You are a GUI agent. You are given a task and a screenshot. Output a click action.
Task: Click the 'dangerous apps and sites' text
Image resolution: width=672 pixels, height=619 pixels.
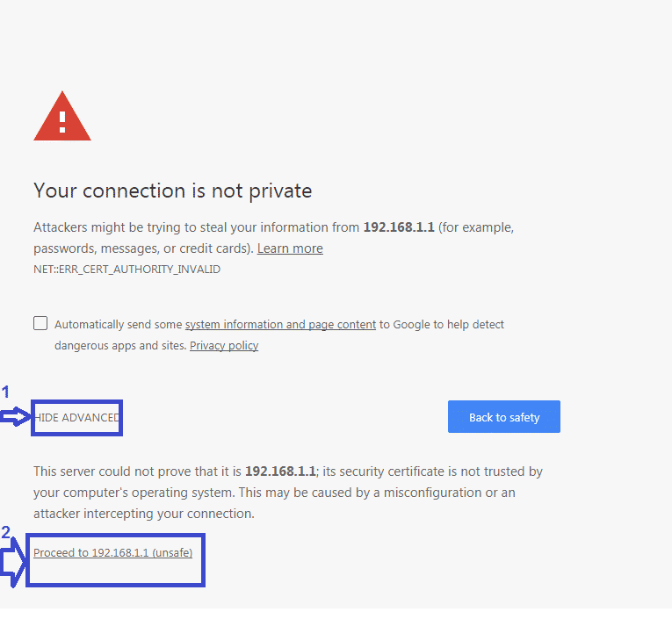(120, 345)
